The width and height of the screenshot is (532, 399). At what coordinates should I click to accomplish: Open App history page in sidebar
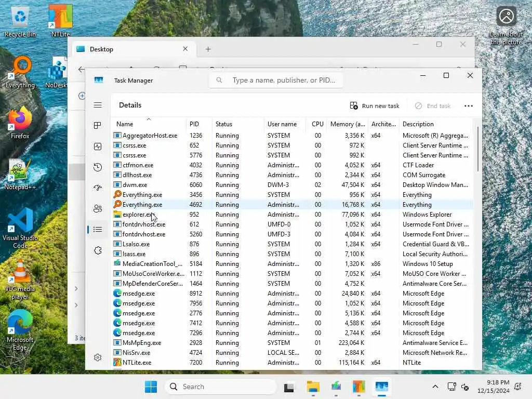pos(98,167)
